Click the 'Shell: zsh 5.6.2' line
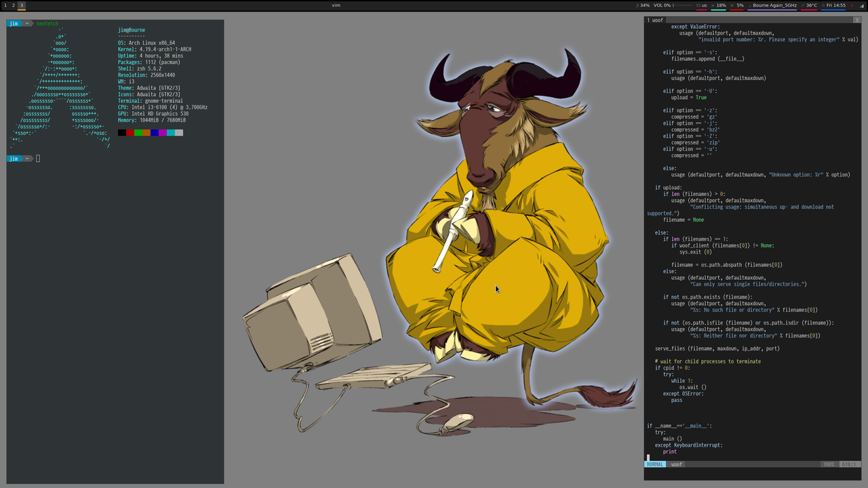The height and width of the screenshot is (488, 868). click(140, 68)
